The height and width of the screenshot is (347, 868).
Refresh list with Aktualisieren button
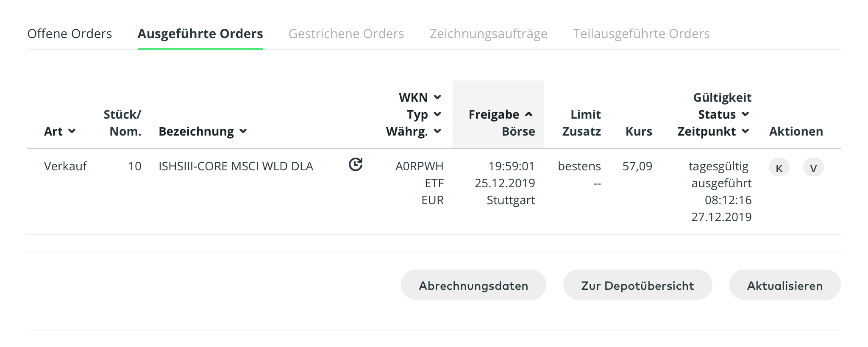pos(785,285)
